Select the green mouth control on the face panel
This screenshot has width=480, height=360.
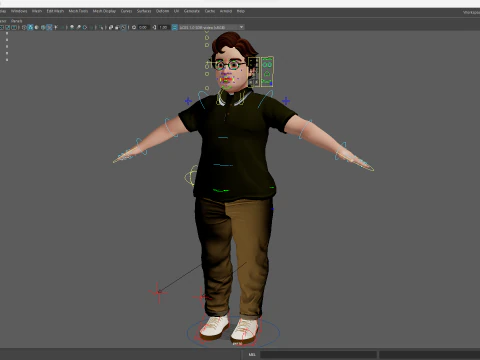pyautogui.click(x=267, y=81)
